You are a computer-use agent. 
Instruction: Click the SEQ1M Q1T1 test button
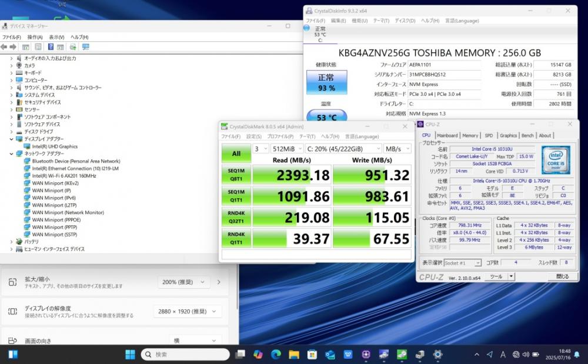click(236, 196)
